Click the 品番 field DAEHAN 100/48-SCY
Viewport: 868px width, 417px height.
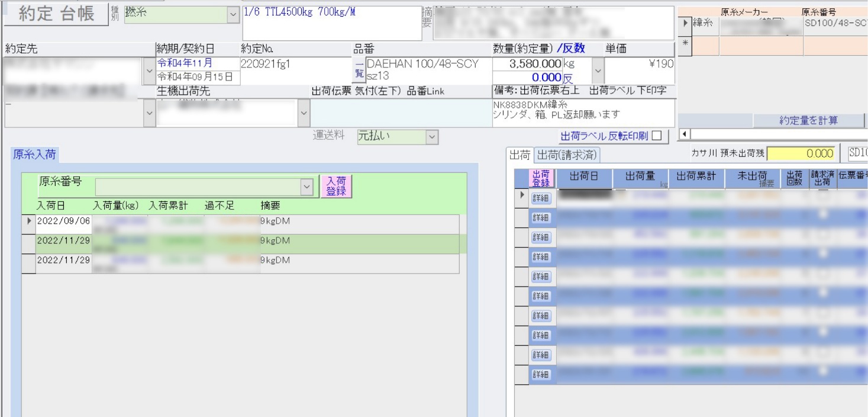pyautogui.click(x=429, y=70)
